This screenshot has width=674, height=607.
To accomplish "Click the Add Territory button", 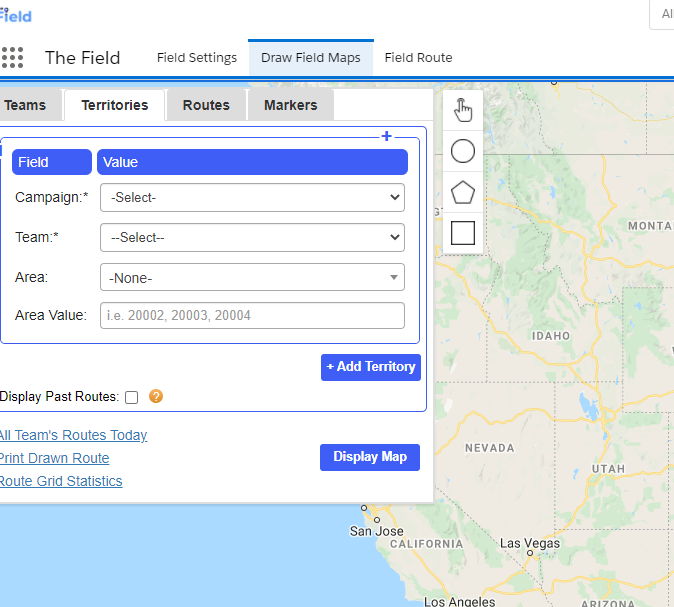I will [371, 367].
